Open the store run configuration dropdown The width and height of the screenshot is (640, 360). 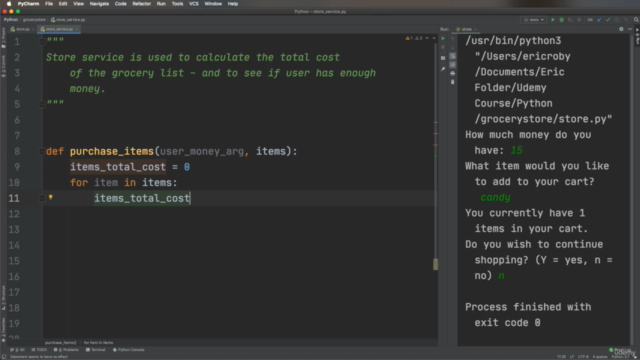534,20
